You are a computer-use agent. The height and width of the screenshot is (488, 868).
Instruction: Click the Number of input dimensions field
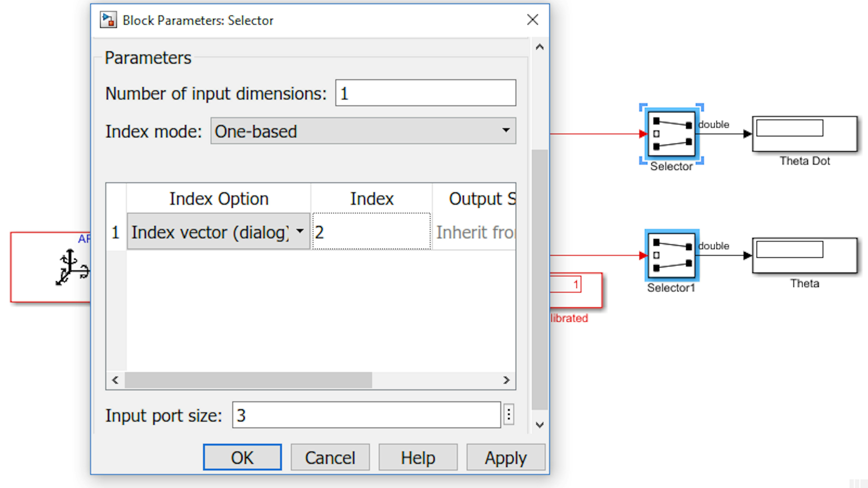point(426,93)
